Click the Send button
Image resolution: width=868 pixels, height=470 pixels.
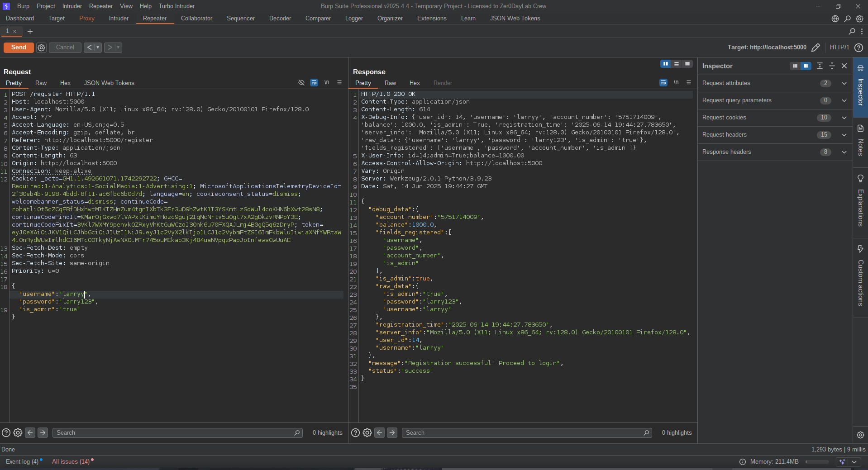(19, 47)
